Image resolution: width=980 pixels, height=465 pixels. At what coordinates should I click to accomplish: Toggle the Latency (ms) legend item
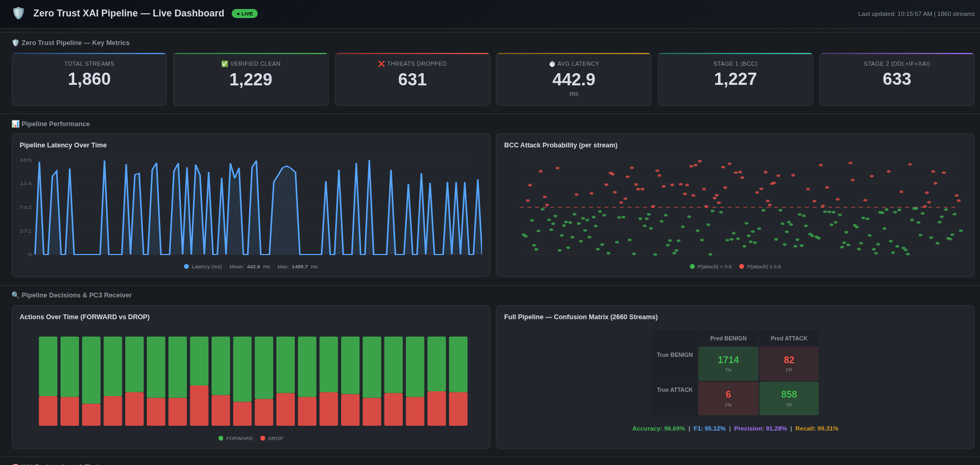click(x=203, y=267)
